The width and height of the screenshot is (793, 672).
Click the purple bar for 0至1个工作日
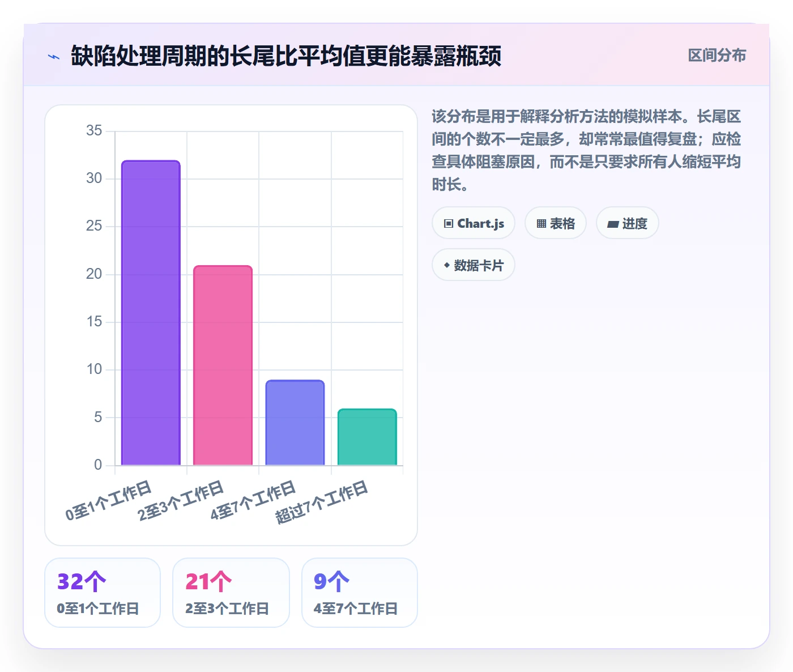tap(151, 313)
